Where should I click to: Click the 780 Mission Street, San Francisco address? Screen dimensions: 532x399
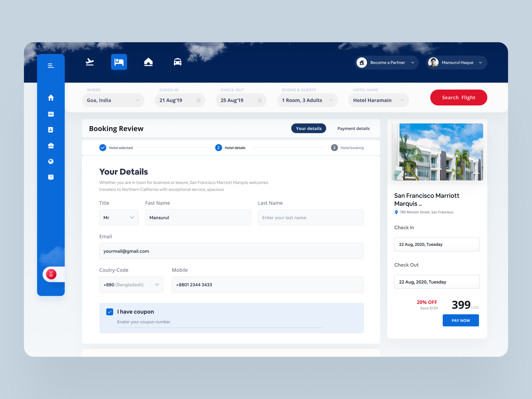[426, 212]
